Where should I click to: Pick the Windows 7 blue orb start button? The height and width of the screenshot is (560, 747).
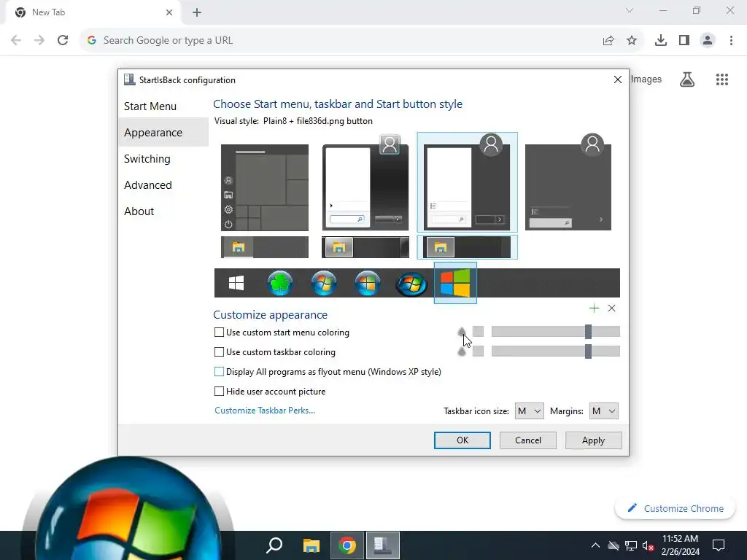pyautogui.click(x=324, y=283)
